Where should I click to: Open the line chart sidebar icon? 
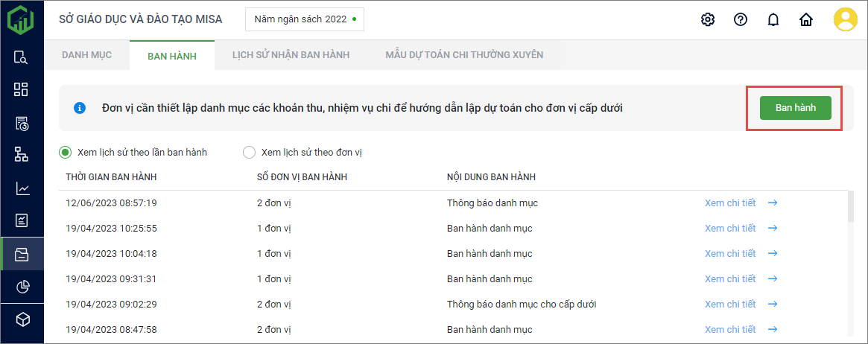click(22, 188)
